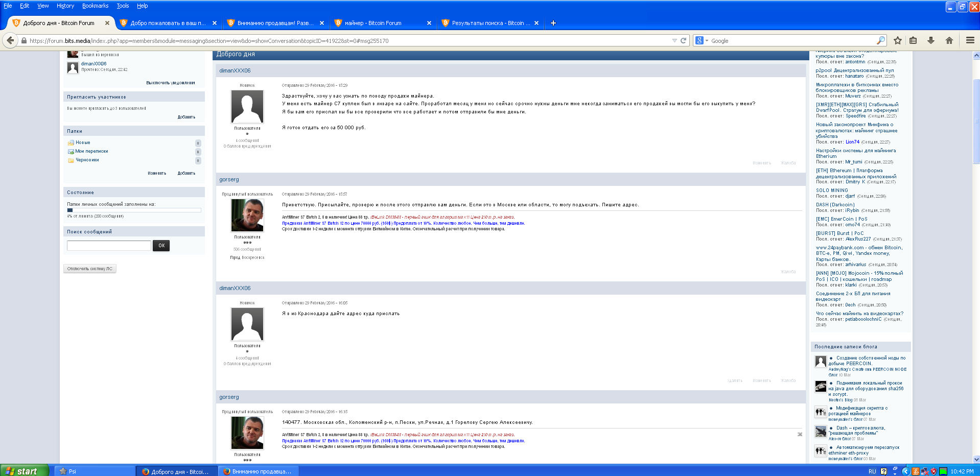Bookmark this page with the star icon
This screenshot has height=476, width=980.
click(x=897, y=40)
